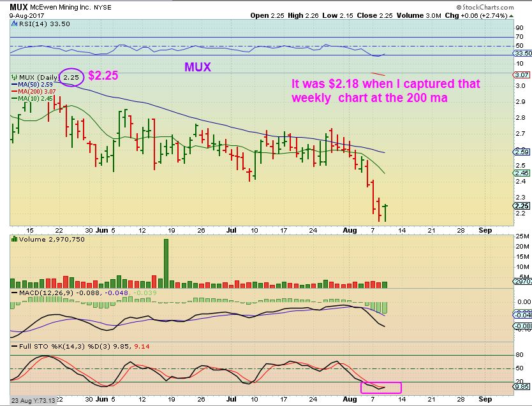Click the 3.07 price tag on right axis

521,75
